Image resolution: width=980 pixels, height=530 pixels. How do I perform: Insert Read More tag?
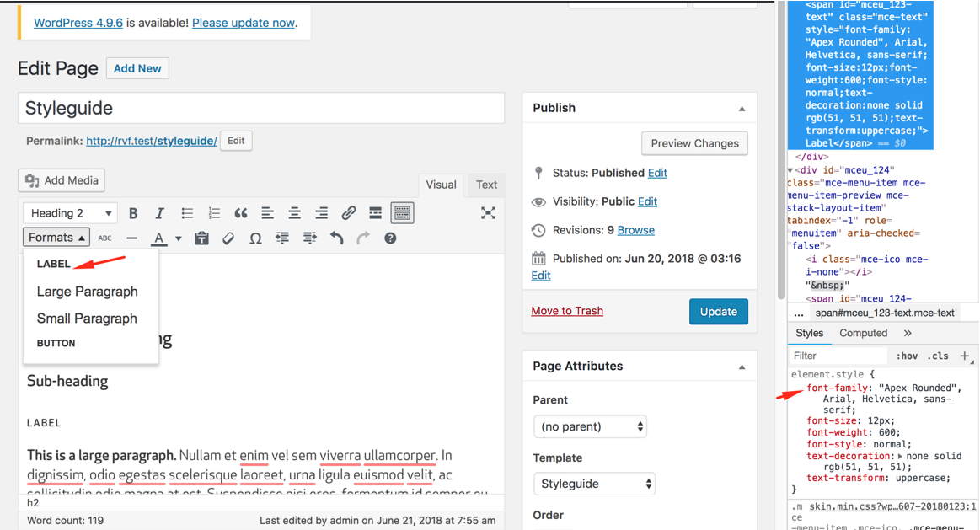[376, 213]
